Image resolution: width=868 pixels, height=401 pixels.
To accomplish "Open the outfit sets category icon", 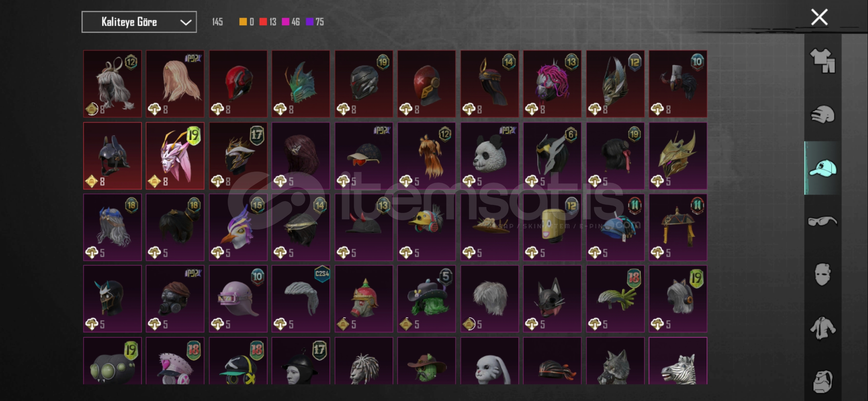I will pyautogui.click(x=822, y=61).
